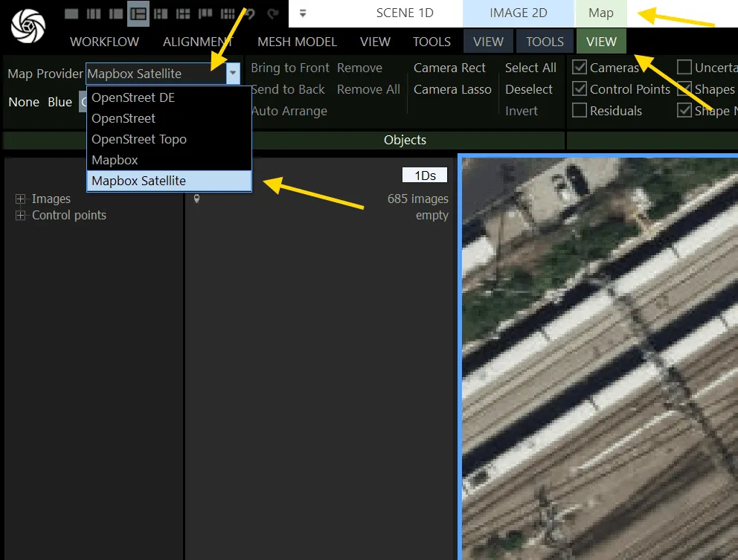Activate the Camera Lasso selection tool
The width and height of the screenshot is (738, 560).
click(452, 89)
